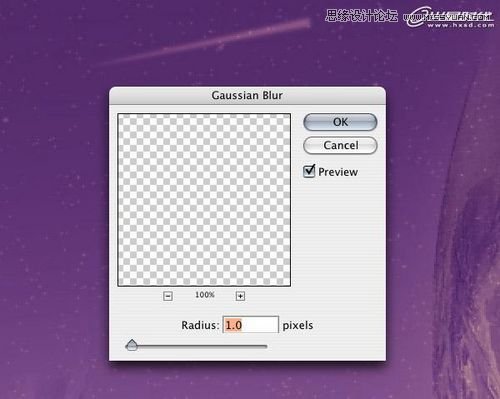Click the 100% zoom level text
Image resolution: width=500 pixels, height=399 pixels.
pos(205,295)
